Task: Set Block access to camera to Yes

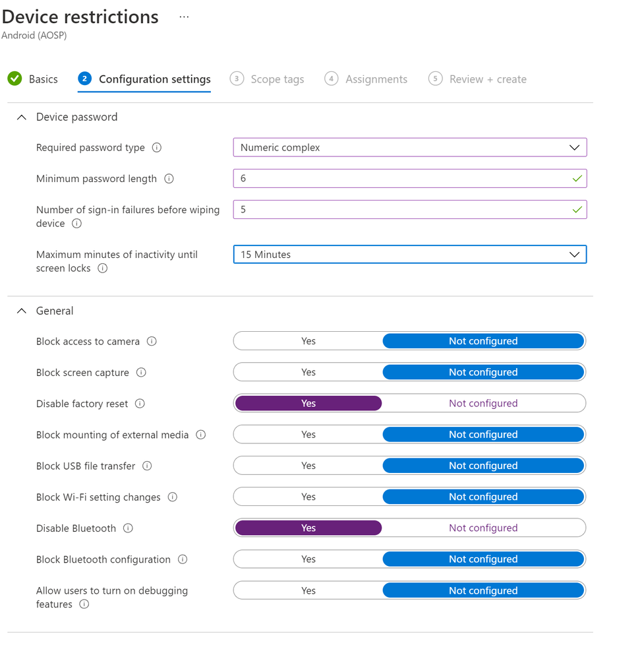Action: [308, 341]
